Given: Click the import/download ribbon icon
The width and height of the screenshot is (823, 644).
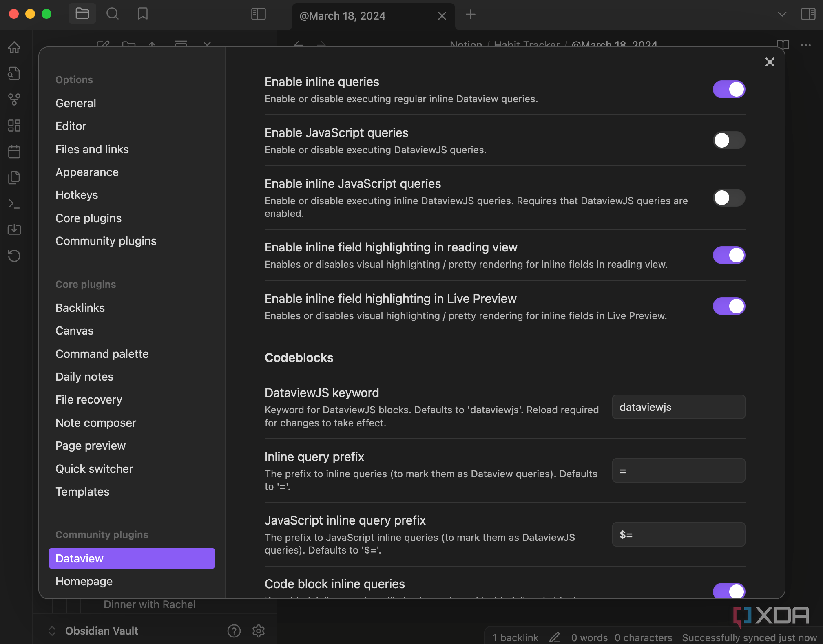Looking at the screenshot, I should click(x=14, y=229).
